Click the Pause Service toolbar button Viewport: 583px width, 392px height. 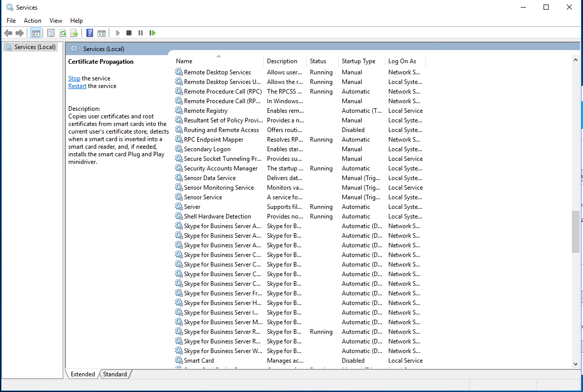pos(141,33)
